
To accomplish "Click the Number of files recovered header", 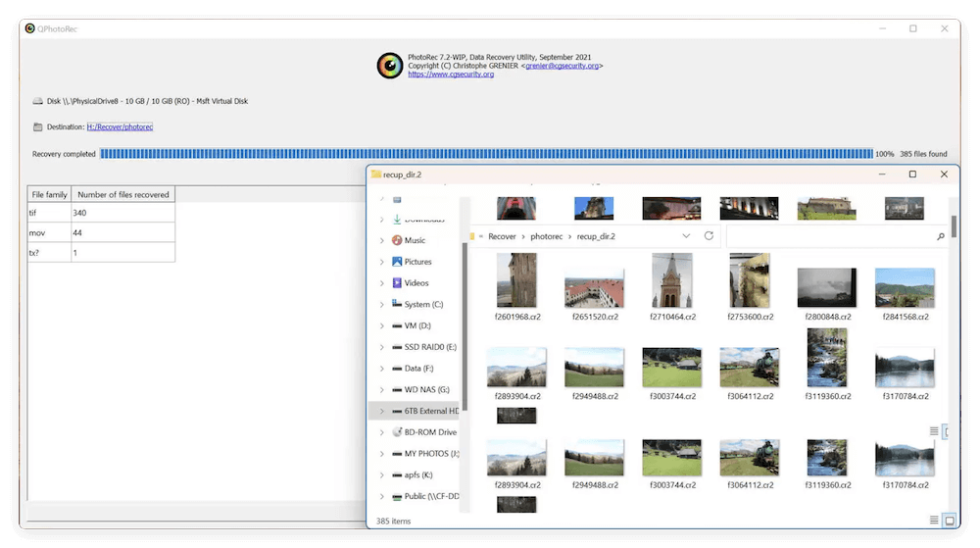I will [123, 194].
